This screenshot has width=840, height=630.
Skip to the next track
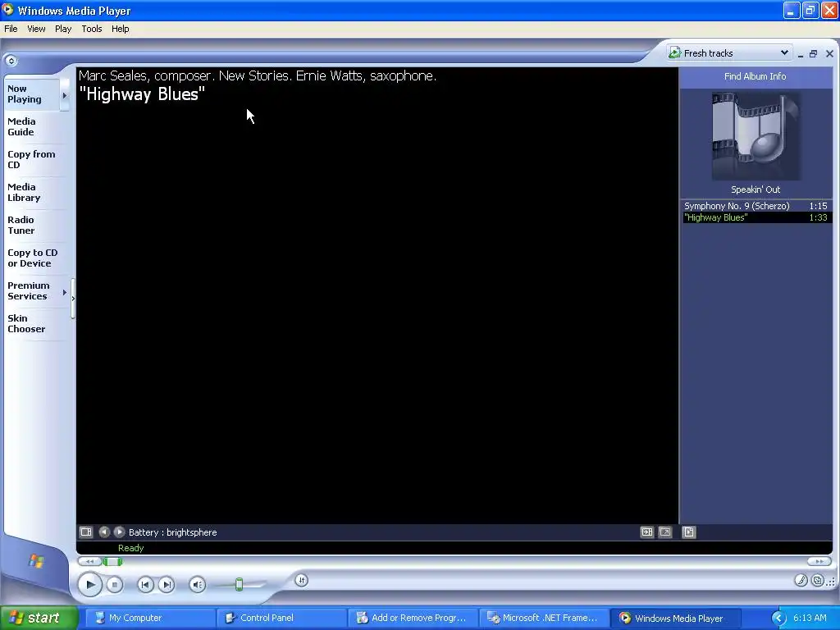pyautogui.click(x=167, y=585)
